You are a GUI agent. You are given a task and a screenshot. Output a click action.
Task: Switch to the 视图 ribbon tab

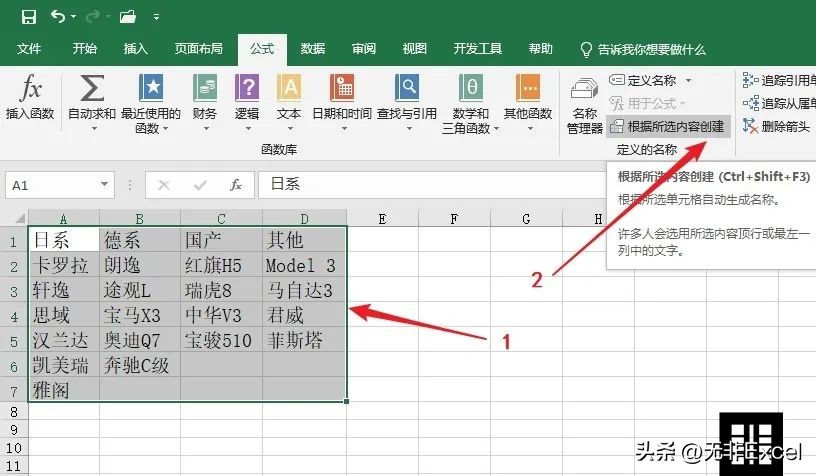(415, 49)
